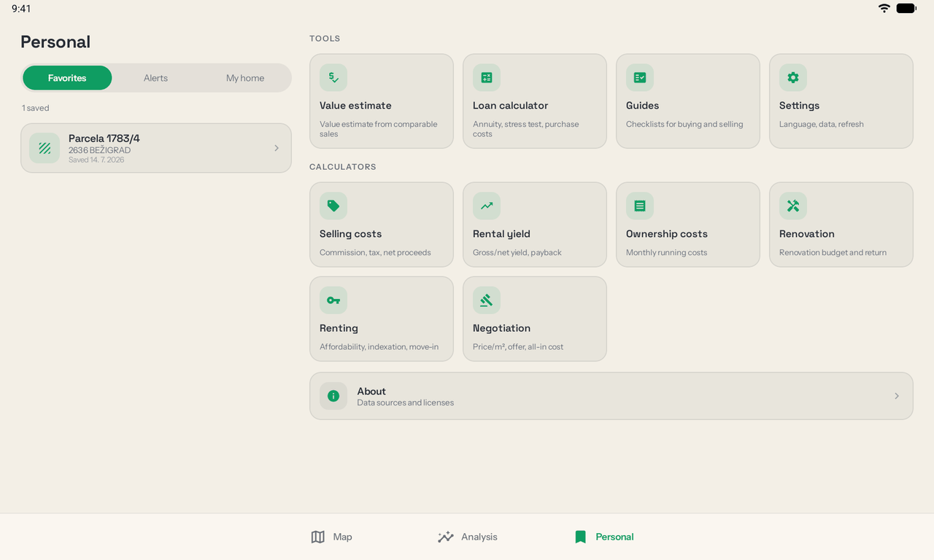Click the Ownership costs document icon

pyautogui.click(x=640, y=206)
